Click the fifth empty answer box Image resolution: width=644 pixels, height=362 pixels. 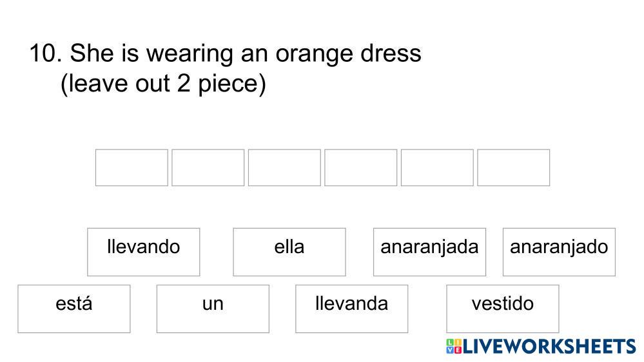click(x=437, y=167)
